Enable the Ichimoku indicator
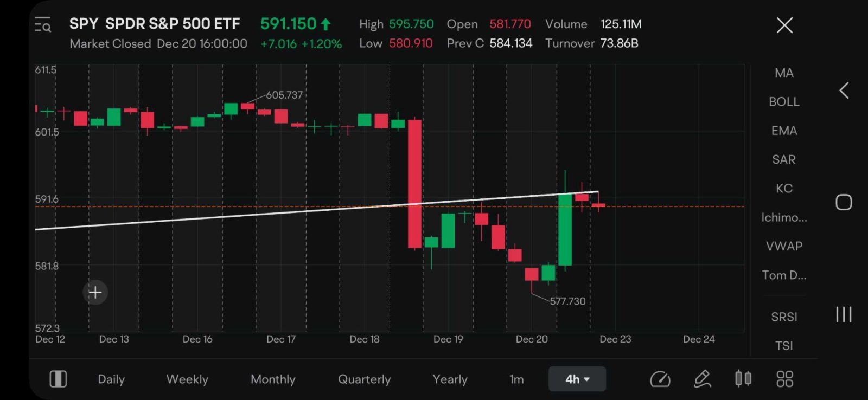868x400 pixels. tap(784, 217)
